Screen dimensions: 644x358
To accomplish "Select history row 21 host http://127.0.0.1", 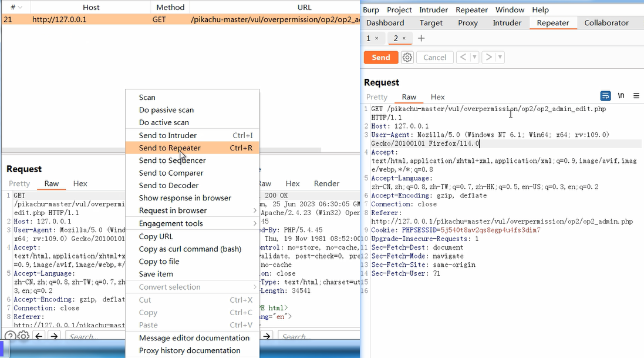I will pos(59,19).
